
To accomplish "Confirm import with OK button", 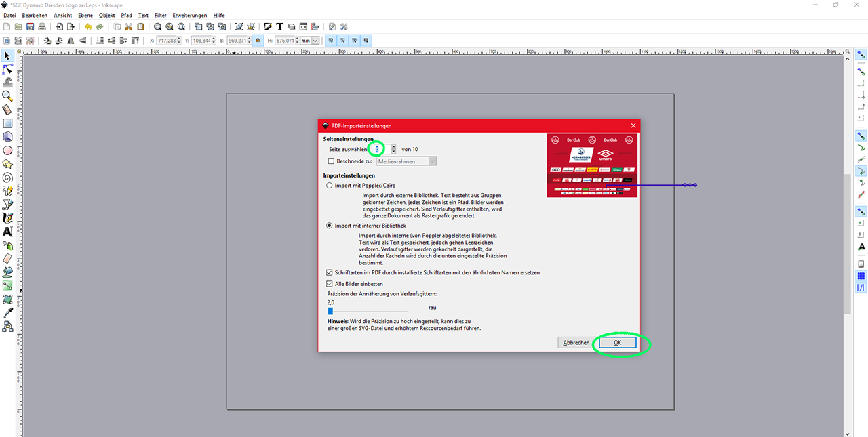I will (x=617, y=343).
